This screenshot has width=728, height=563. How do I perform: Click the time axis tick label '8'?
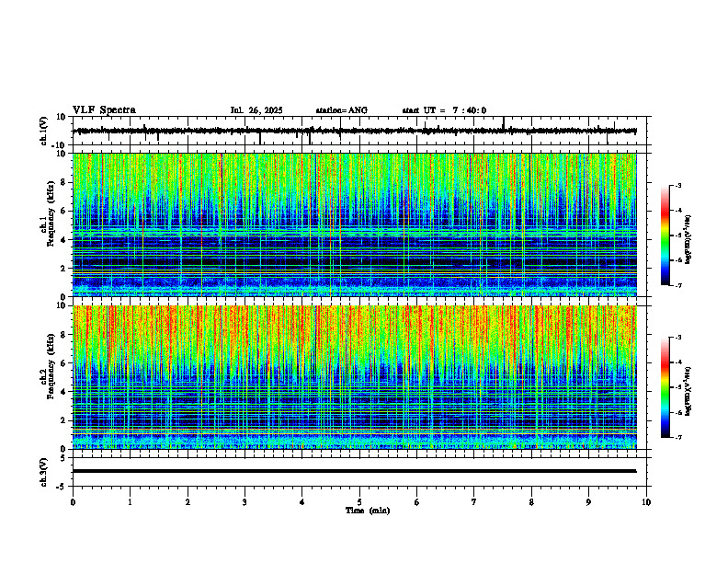click(531, 502)
